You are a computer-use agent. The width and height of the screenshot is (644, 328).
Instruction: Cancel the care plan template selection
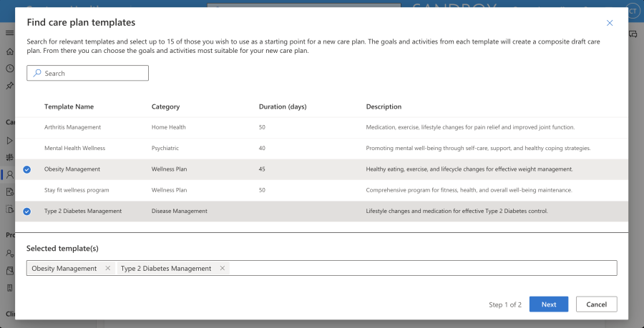(x=596, y=304)
